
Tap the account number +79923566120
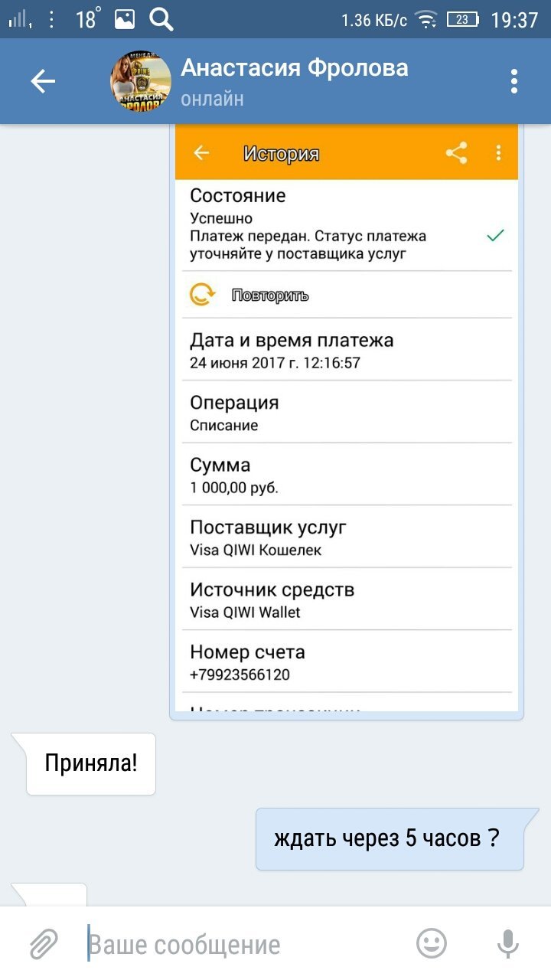240,675
